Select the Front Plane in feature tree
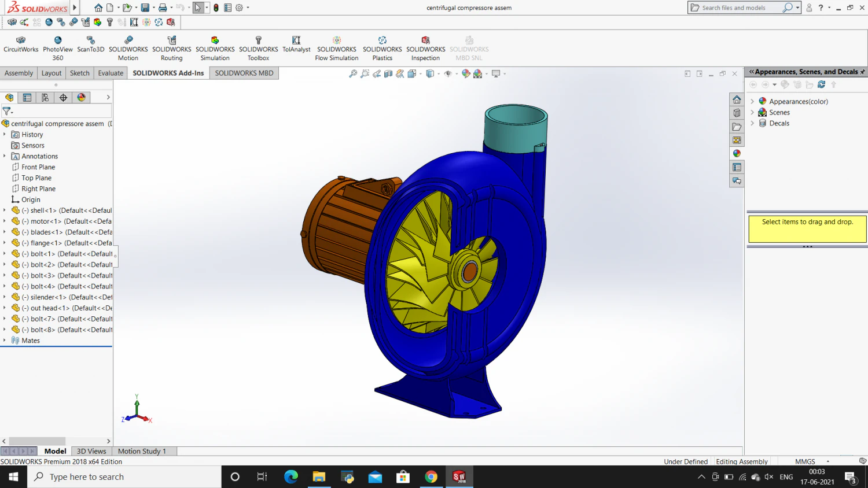 (x=38, y=167)
